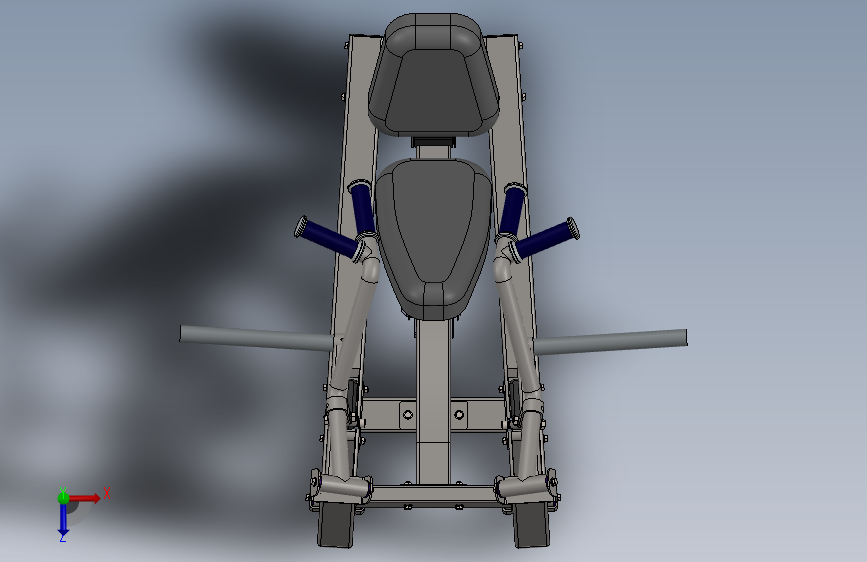
Task: Select the backrest pad of the machine
Action: point(434,75)
